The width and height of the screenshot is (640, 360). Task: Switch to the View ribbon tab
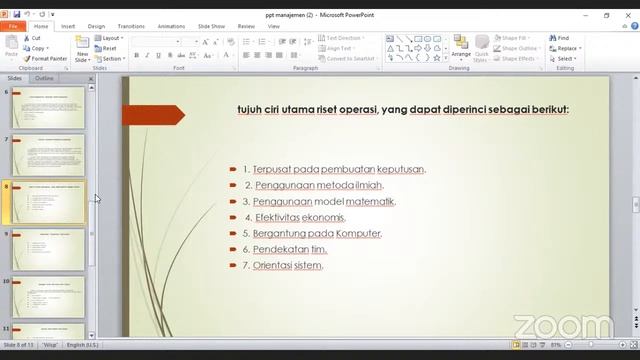pyautogui.click(x=273, y=26)
